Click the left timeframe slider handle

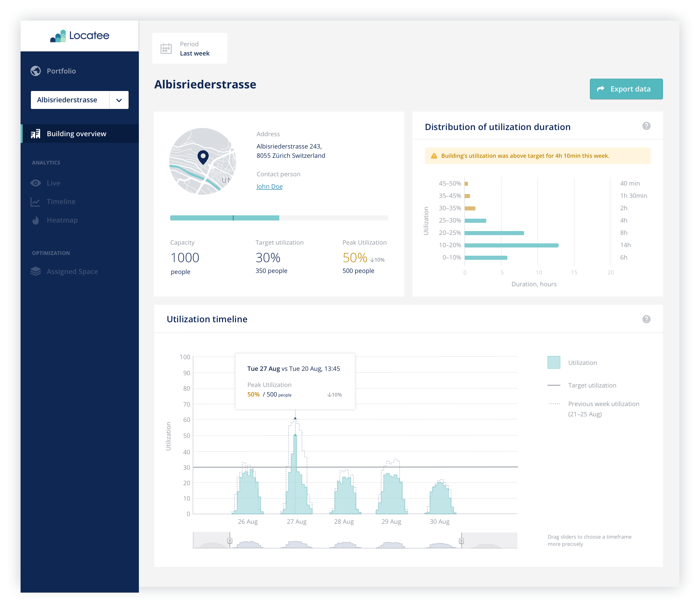230,540
